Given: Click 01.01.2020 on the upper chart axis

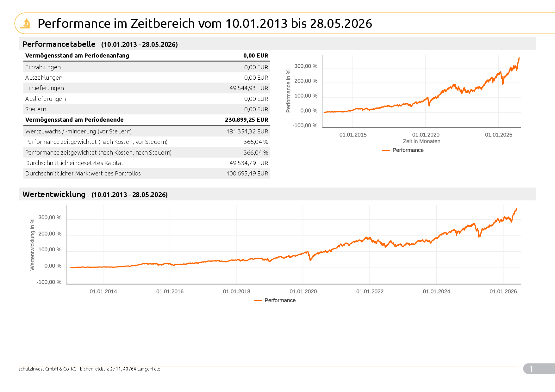Looking at the screenshot, I should 426,135.
